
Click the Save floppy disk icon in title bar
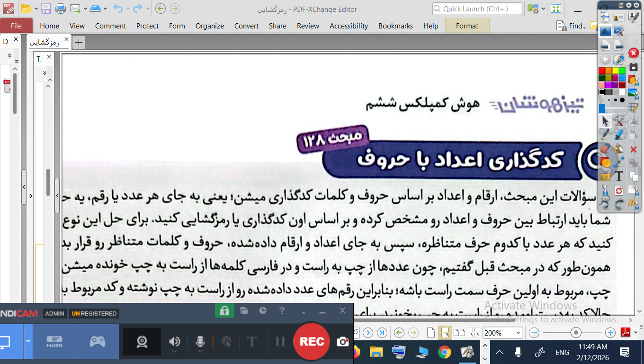point(46,9)
